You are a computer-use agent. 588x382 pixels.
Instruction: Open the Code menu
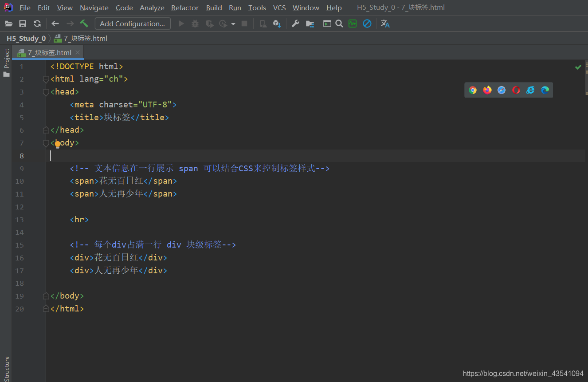click(x=124, y=8)
